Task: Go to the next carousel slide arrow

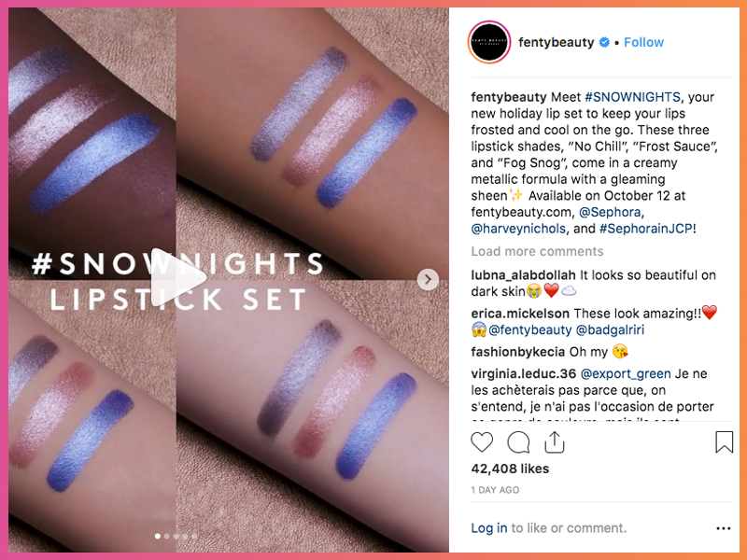Action: click(x=428, y=279)
